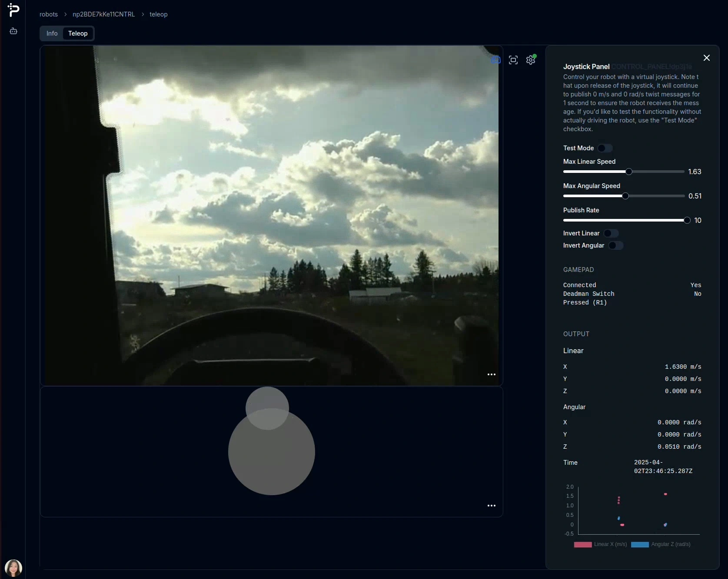
Task: Open the user avatar profile
Action: coord(13,568)
